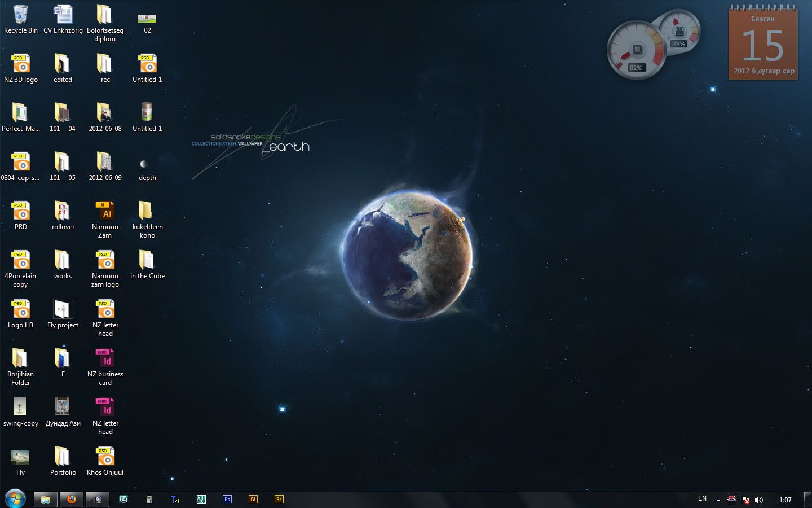Click the Windows Explorer taskbar icon
812x508 pixels.
46,500
